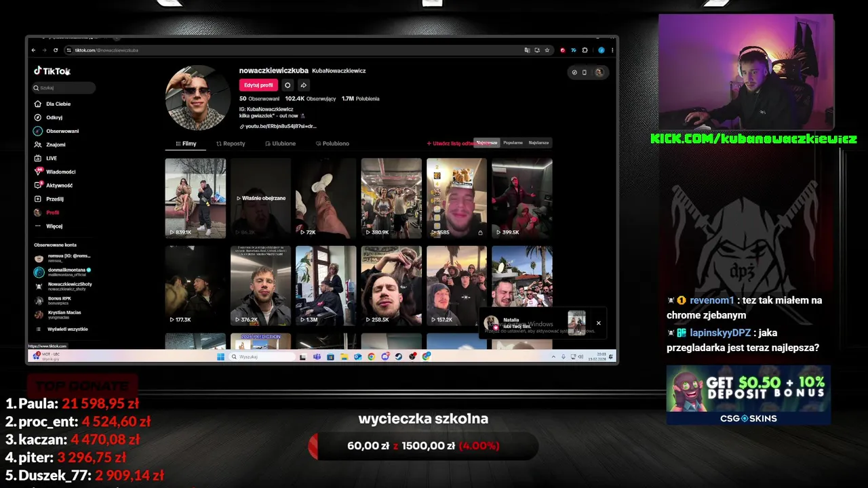Open Odkryj compass page
The width and height of the screenshot is (868, 488).
[x=49, y=117]
